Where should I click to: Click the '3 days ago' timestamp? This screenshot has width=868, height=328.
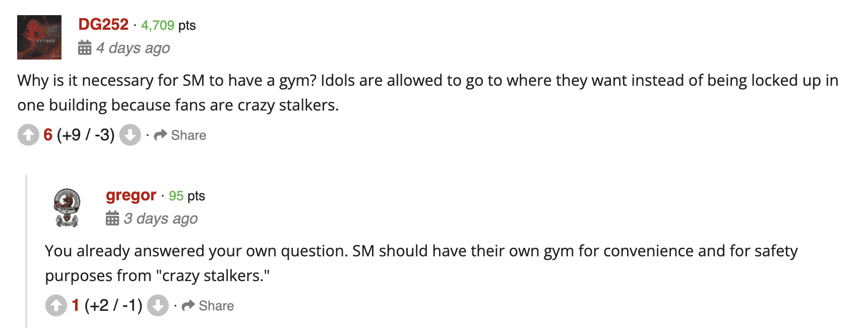click(x=160, y=218)
